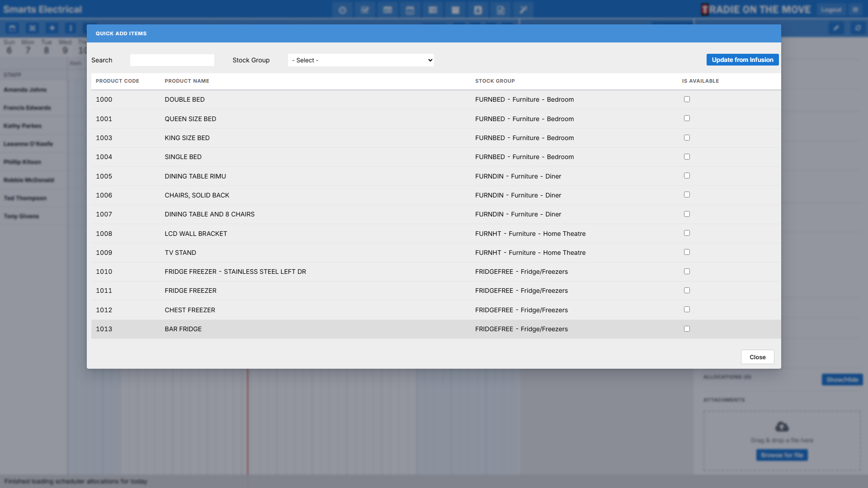The width and height of the screenshot is (868, 488).
Task: Sort by Product Code column header
Action: pos(118,81)
